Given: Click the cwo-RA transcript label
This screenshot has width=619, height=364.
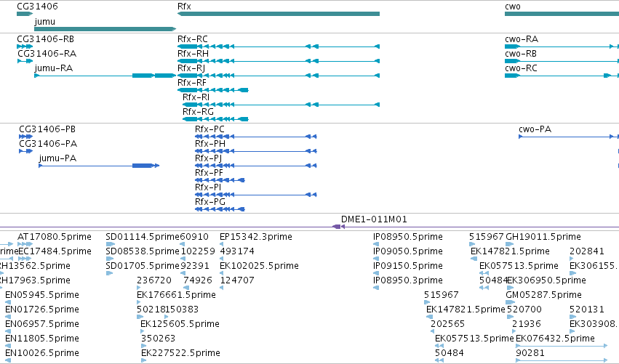Looking at the screenshot, I should coord(522,39).
